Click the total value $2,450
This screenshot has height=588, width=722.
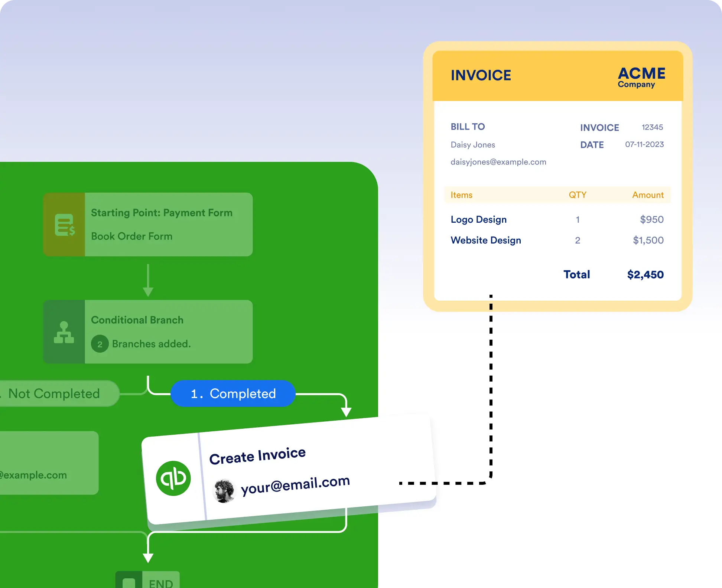645,275
